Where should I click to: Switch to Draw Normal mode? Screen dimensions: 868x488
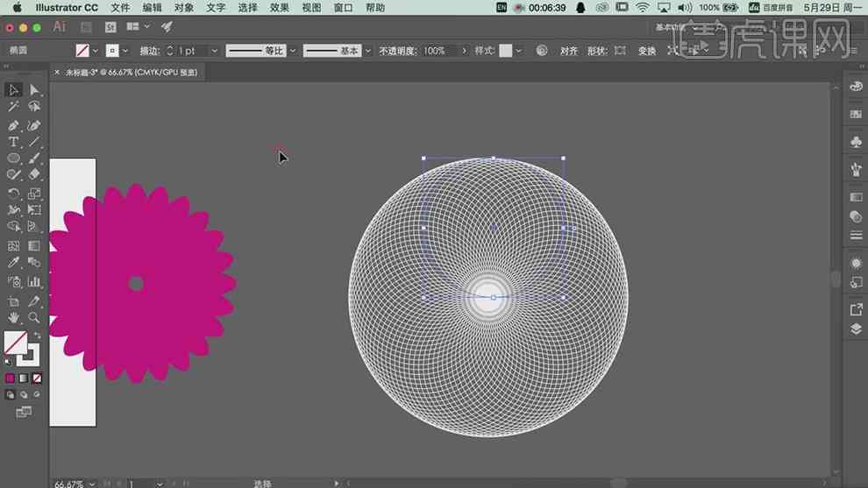(x=10, y=394)
